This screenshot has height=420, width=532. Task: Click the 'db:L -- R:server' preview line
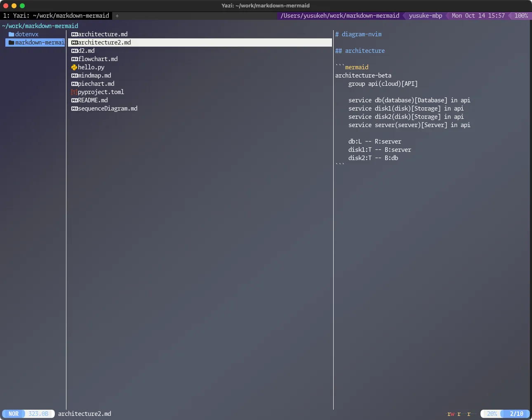(x=375, y=142)
